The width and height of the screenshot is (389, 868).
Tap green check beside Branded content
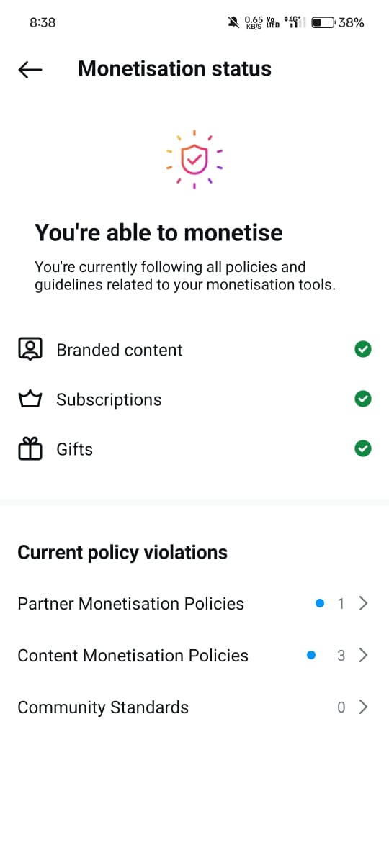(x=363, y=349)
